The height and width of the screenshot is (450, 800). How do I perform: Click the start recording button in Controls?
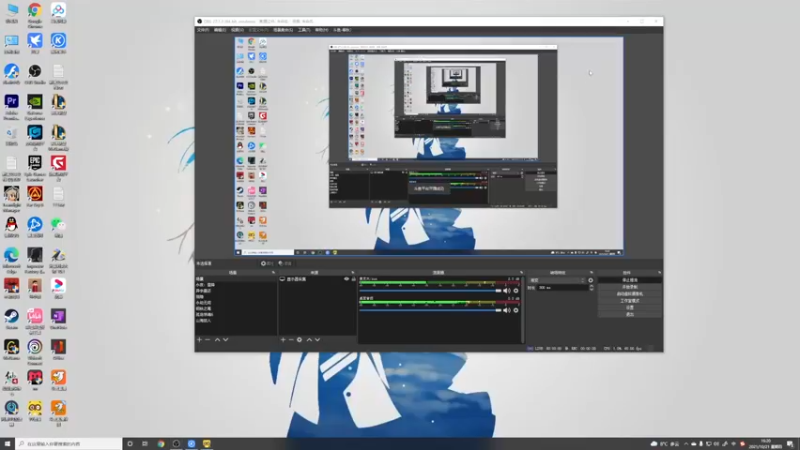click(x=630, y=287)
